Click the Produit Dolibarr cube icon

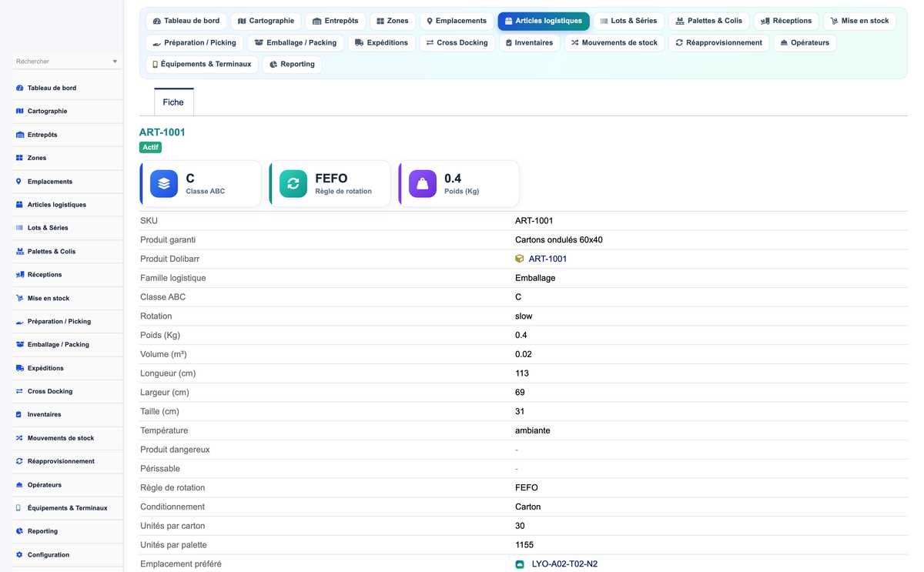[x=520, y=259]
